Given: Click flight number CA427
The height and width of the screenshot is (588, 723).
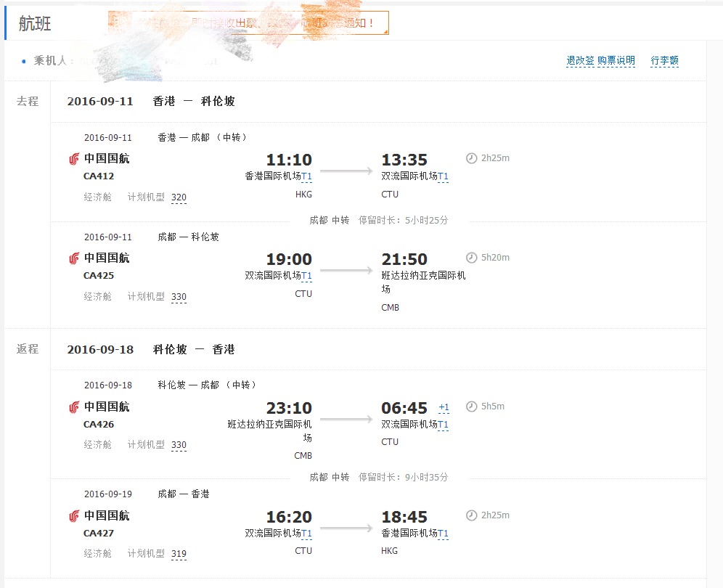Looking at the screenshot, I should pos(99,533).
